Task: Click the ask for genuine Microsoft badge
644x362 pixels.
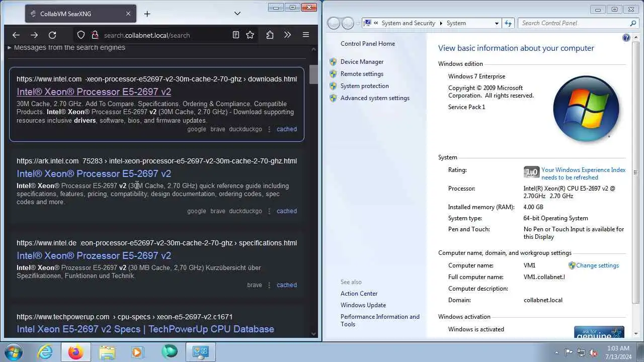Action: tap(599, 332)
